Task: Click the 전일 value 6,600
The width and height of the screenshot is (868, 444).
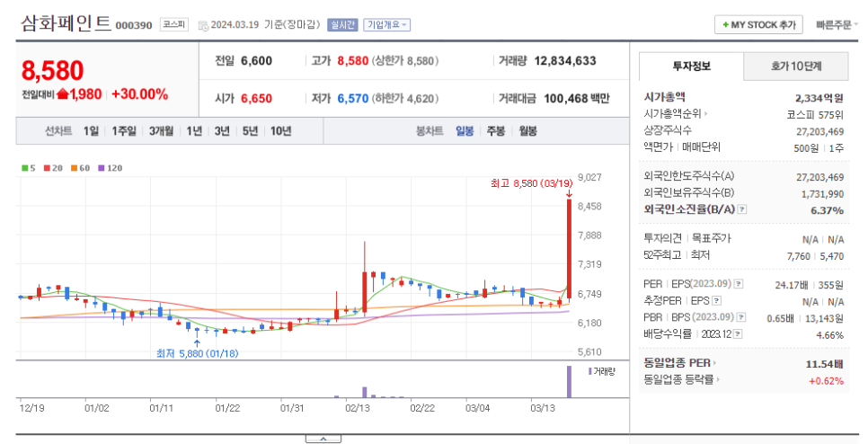Action: tap(256, 61)
